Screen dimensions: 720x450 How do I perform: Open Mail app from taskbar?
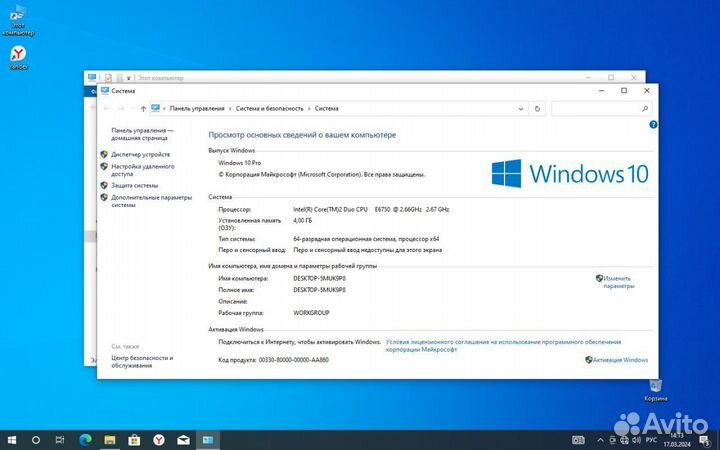[x=183, y=440]
